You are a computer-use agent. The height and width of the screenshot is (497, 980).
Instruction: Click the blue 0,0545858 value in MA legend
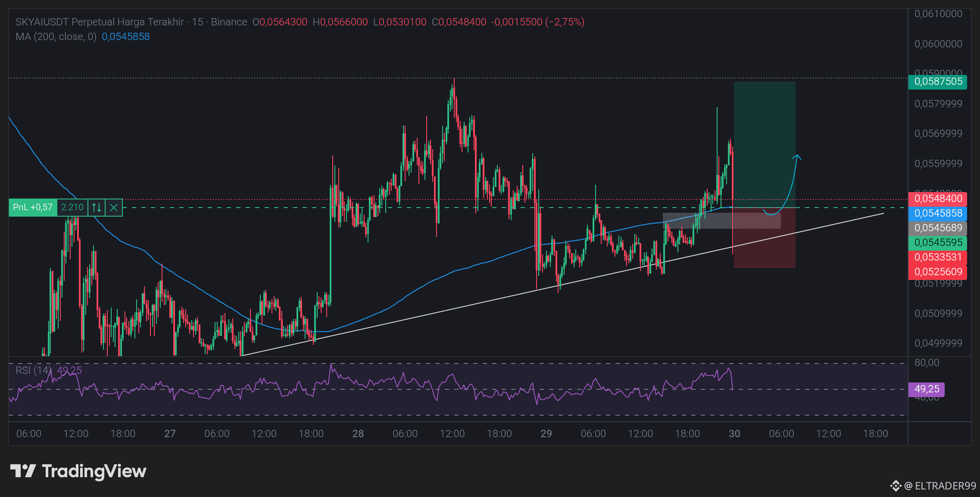tap(126, 37)
